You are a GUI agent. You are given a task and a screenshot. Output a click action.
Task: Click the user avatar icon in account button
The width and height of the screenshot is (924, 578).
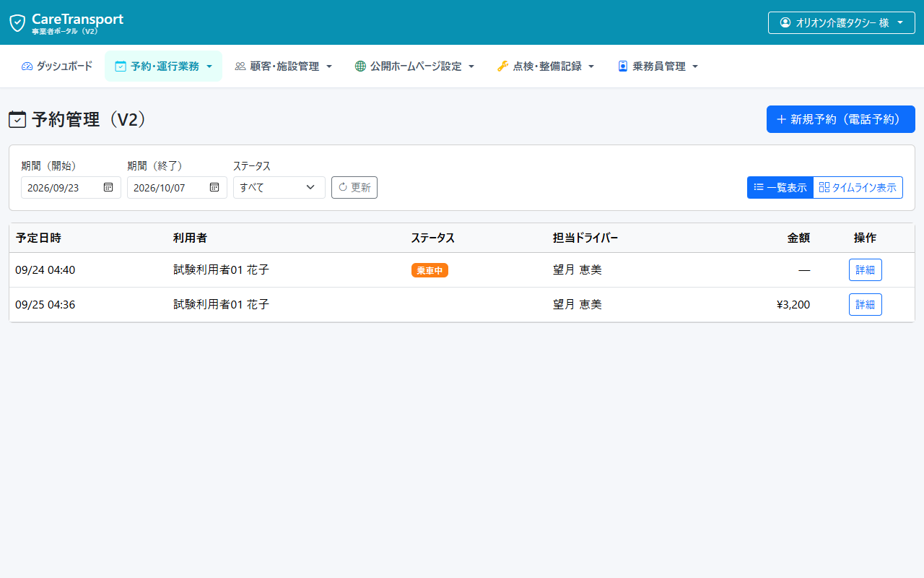coord(785,22)
